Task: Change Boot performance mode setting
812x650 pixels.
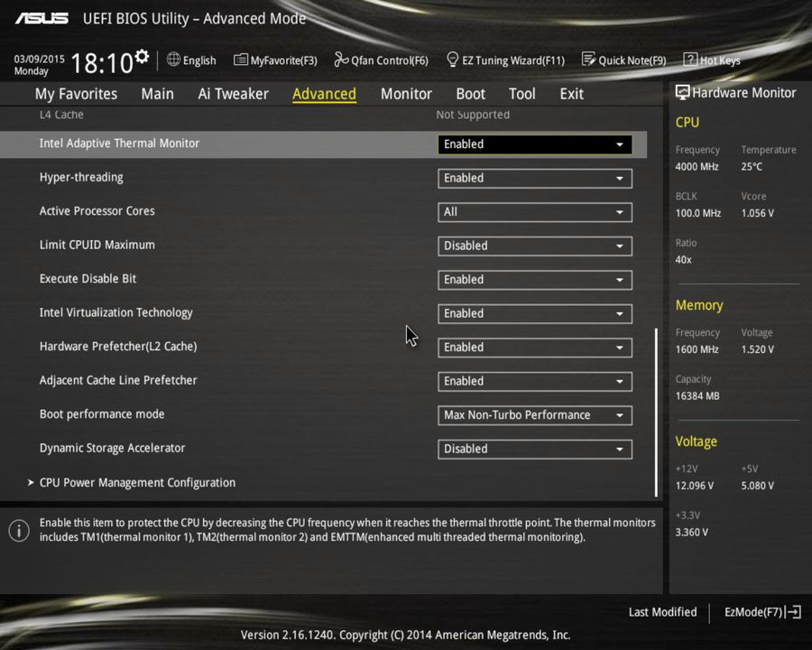Action: point(534,414)
